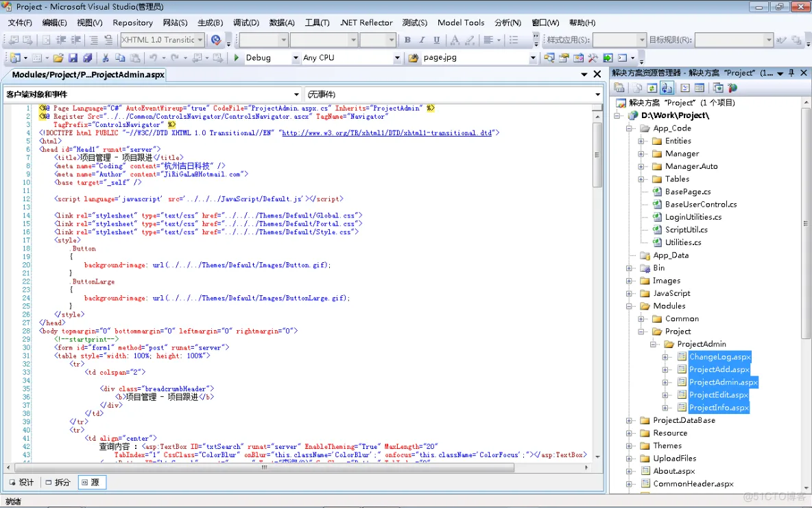Click the code editor horizontal scrollbar thumb

[x=264, y=467]
